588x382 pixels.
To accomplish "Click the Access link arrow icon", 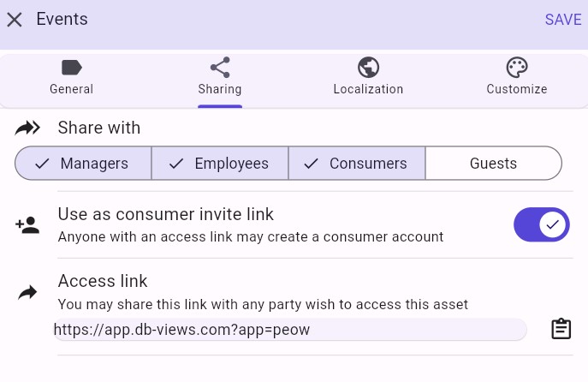I will tap(27, 293).
